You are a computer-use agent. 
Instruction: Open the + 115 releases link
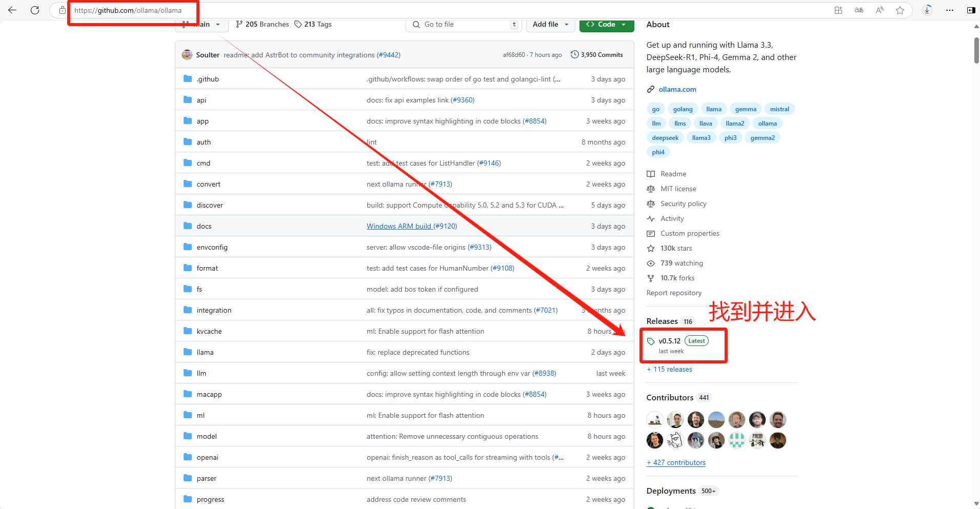(x=669, y=369)
